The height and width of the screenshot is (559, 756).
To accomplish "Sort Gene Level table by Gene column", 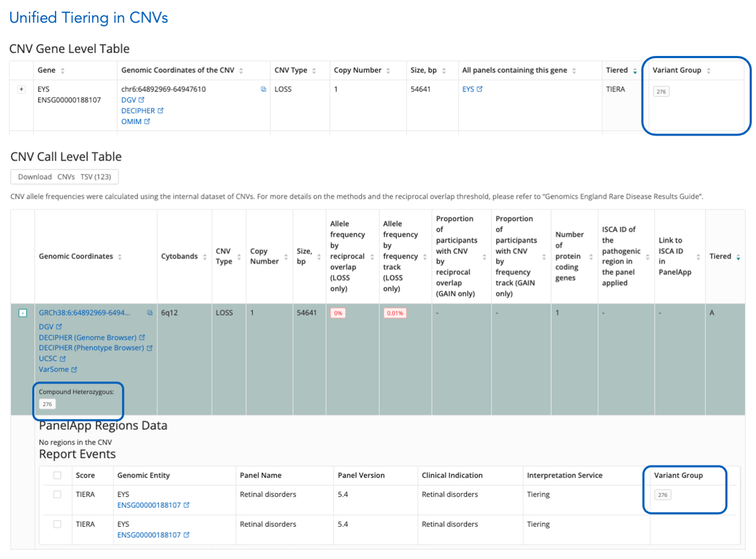I will (x=62, y=71).
